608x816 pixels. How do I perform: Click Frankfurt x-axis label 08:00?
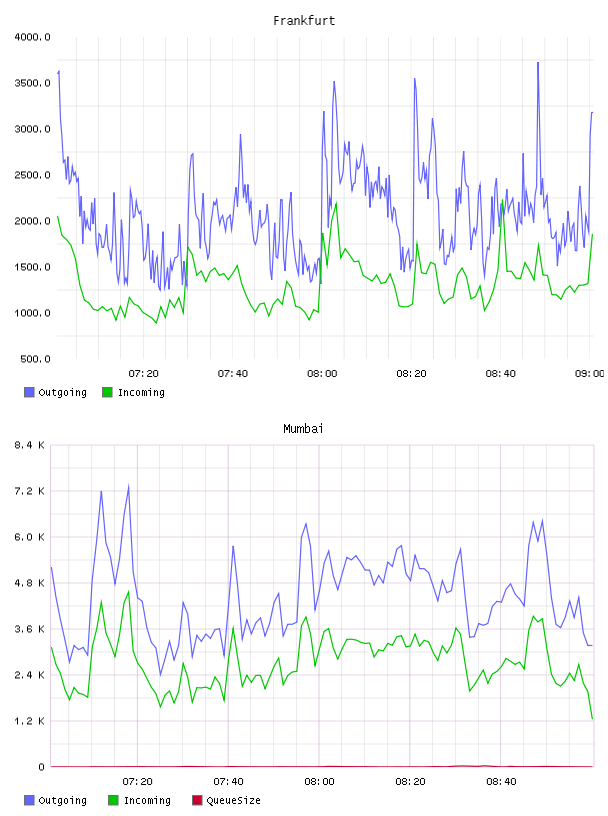(322, 374)
